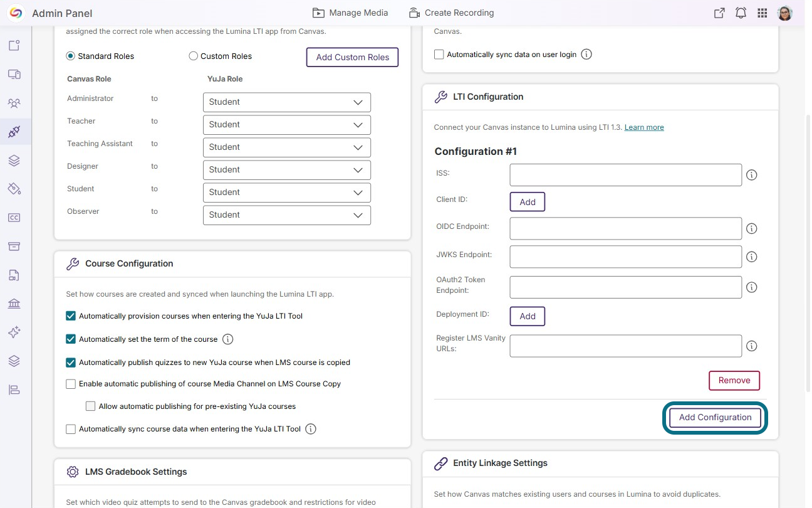Click Add button next to Client ID
The image size is (812, 508).
tap(528, 202)
